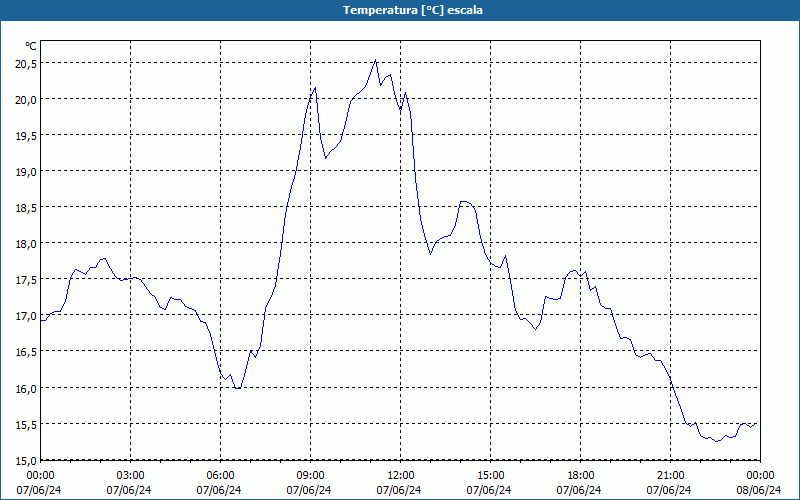The width and height of the screenshot is (800, 500).
Task: Select the 07/06/24 date under 03:00
Action: 129,490
